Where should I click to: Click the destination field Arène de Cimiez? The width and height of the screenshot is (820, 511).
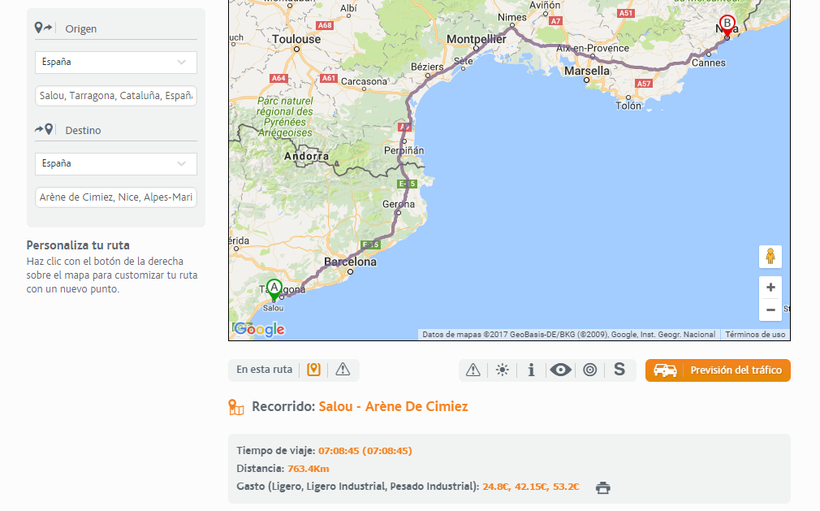pyautogui.click(x=116, y=197)
